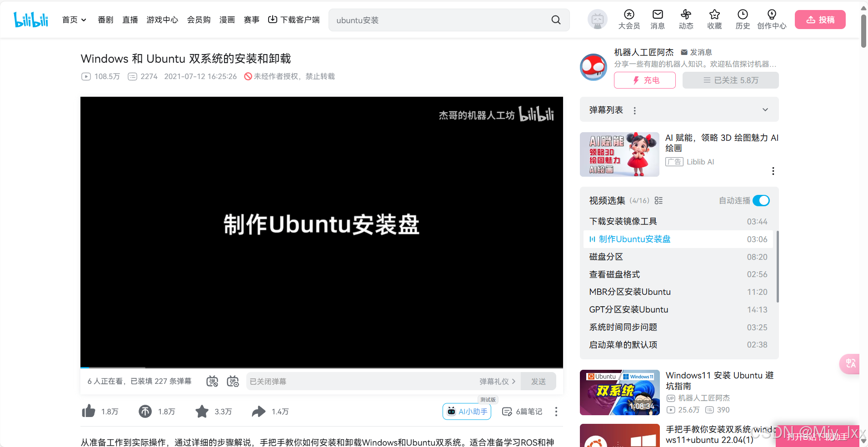Viewport: 868px width, 447px height.
Task: Open the 弹幕礼仪 chevron link
Action: click(497, 381)
